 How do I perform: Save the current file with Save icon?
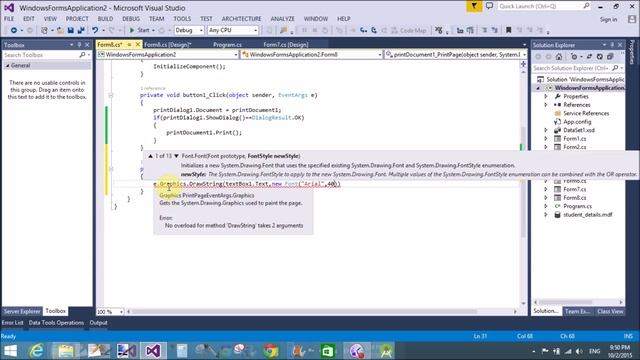[71, 30]
